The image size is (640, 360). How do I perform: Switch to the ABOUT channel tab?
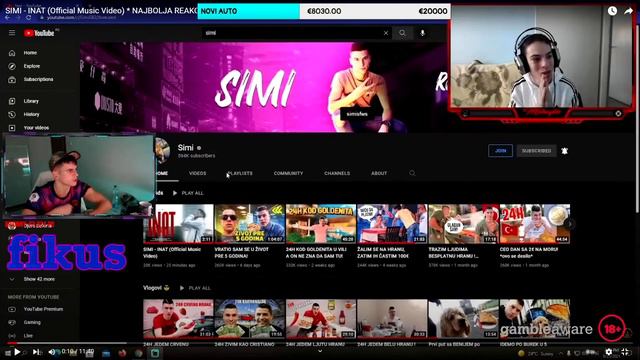pos(379,173)
